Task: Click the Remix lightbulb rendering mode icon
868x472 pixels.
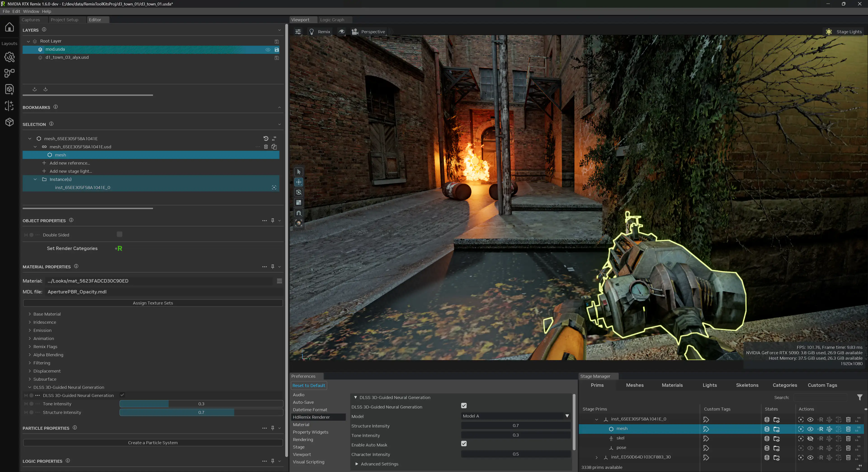Action: pos(312,32)
